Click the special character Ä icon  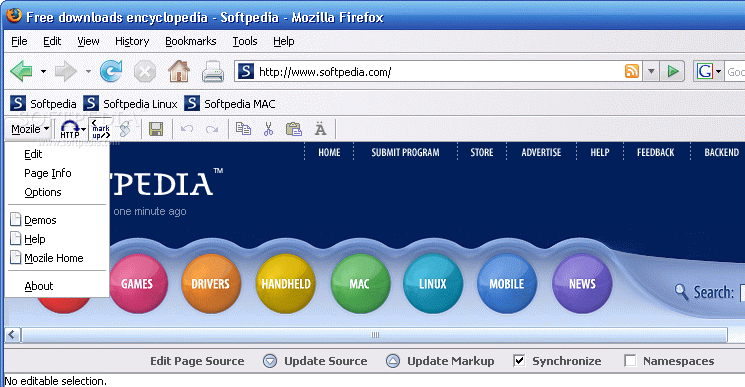point(321,129)
